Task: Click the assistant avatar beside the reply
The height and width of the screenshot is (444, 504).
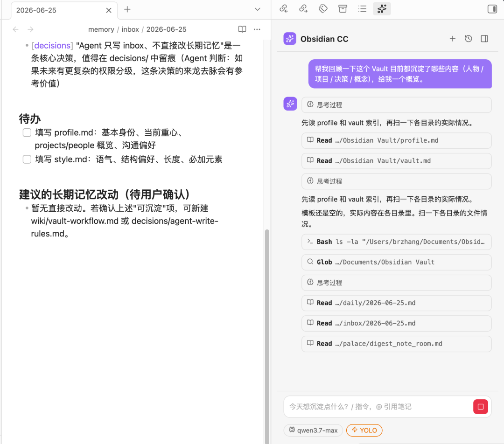Action: coord(290,104)
